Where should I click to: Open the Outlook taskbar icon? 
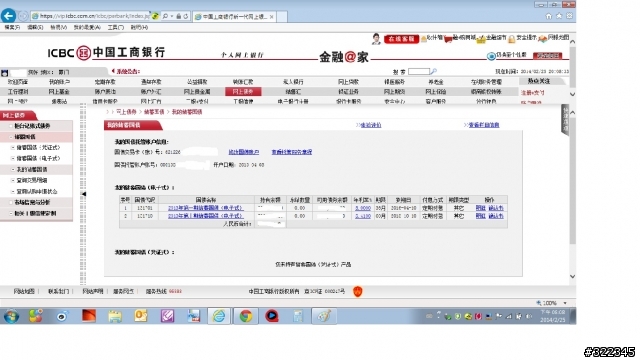(141, 316)
